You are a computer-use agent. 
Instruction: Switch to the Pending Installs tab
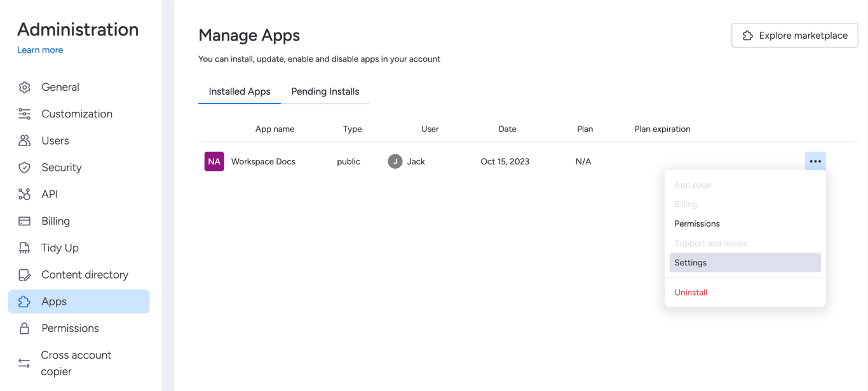tap(325, 91)
